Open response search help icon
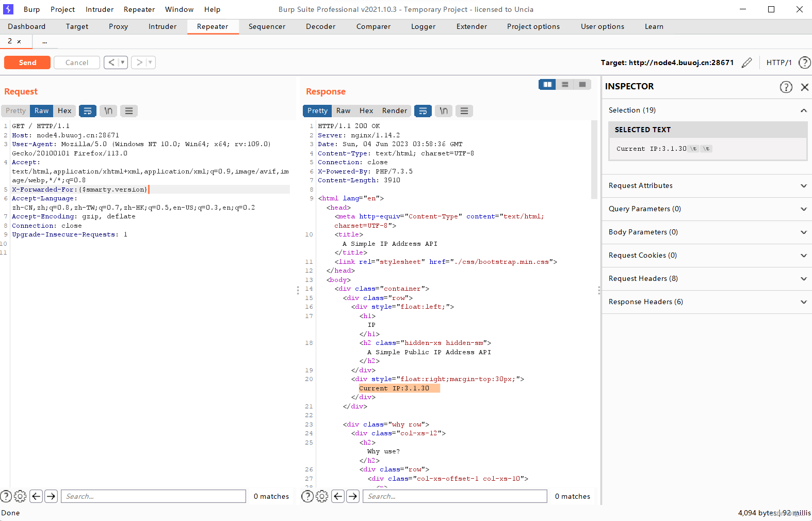This screenshot has height=521, width=812. point(307,496)
